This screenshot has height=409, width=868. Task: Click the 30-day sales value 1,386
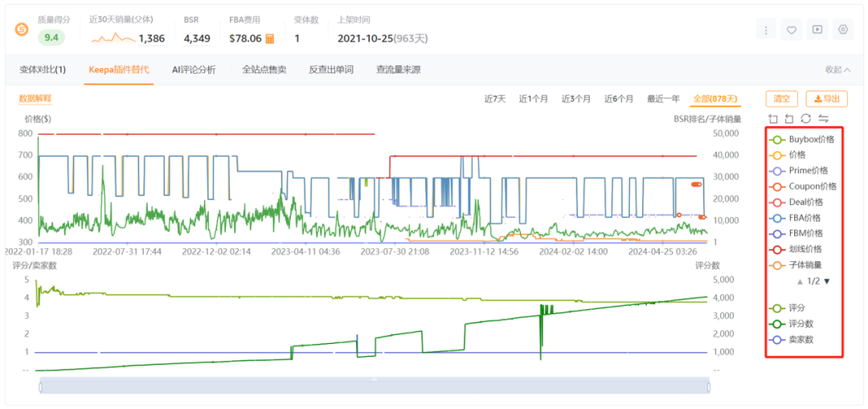click(x=152, y=39)
